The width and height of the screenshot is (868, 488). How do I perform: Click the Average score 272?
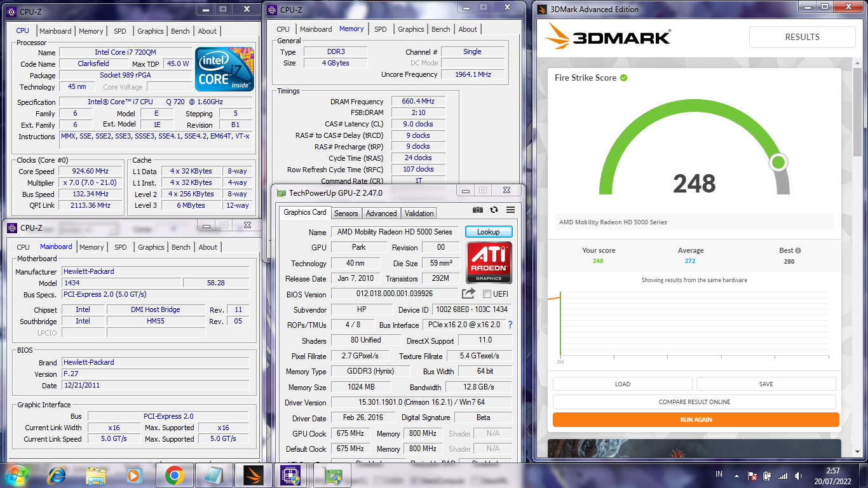[x=690, y=261]
